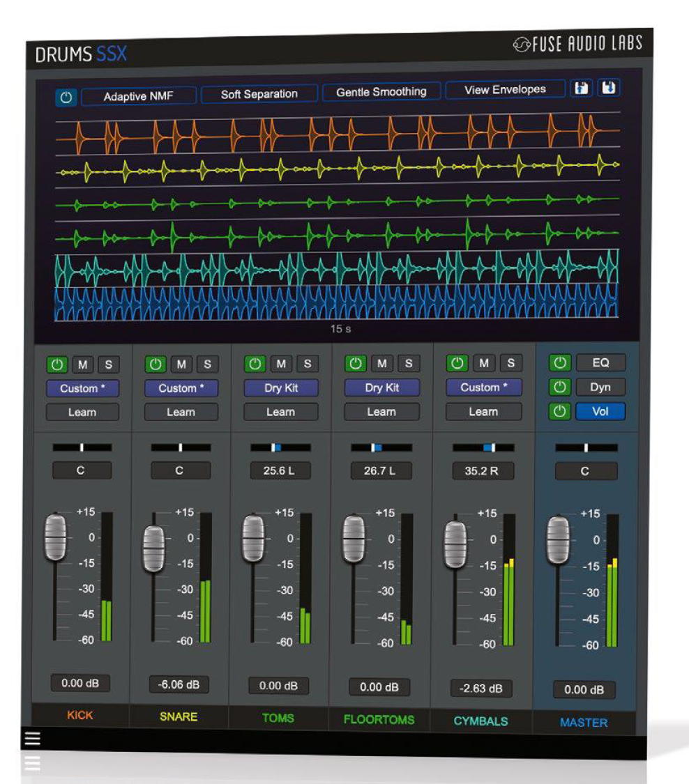689x784 pixels.
Task: Select the KICK channel label
Action: (x=80, y=715)
